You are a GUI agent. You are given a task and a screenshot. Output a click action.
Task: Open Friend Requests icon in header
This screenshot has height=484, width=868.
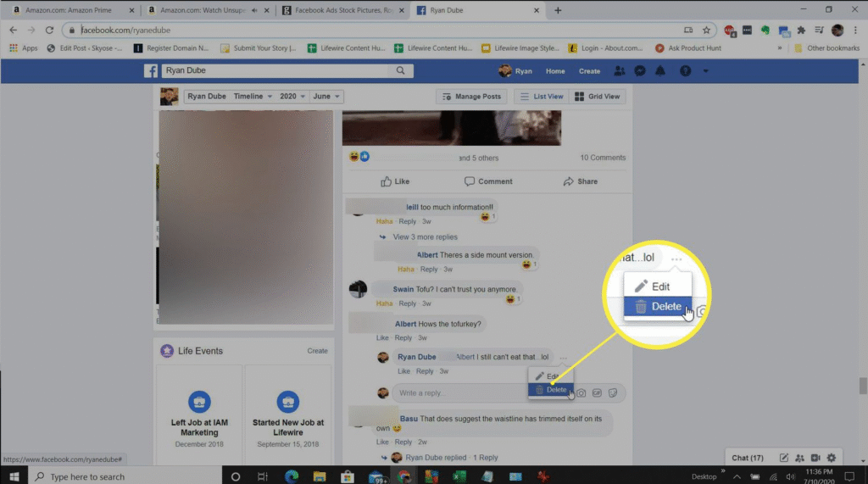(620, 71)
